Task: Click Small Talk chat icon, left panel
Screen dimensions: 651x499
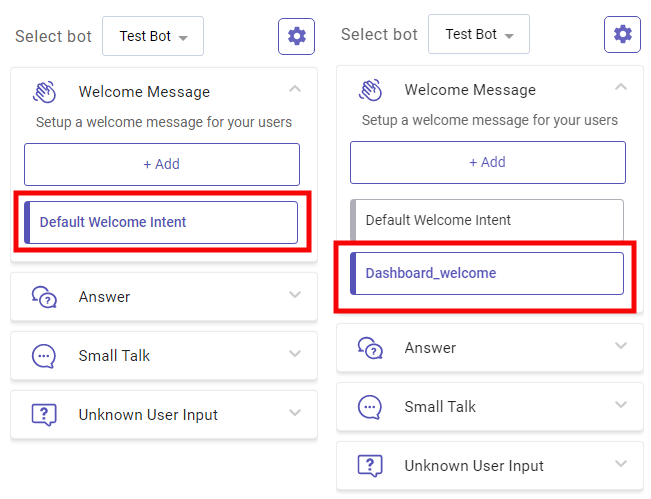Action: (44, 356)
